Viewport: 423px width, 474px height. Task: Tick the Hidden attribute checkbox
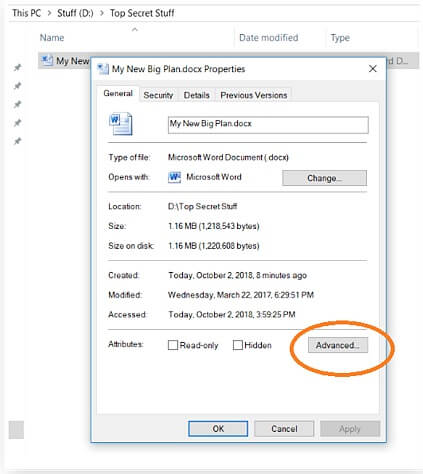click(237, 345)
